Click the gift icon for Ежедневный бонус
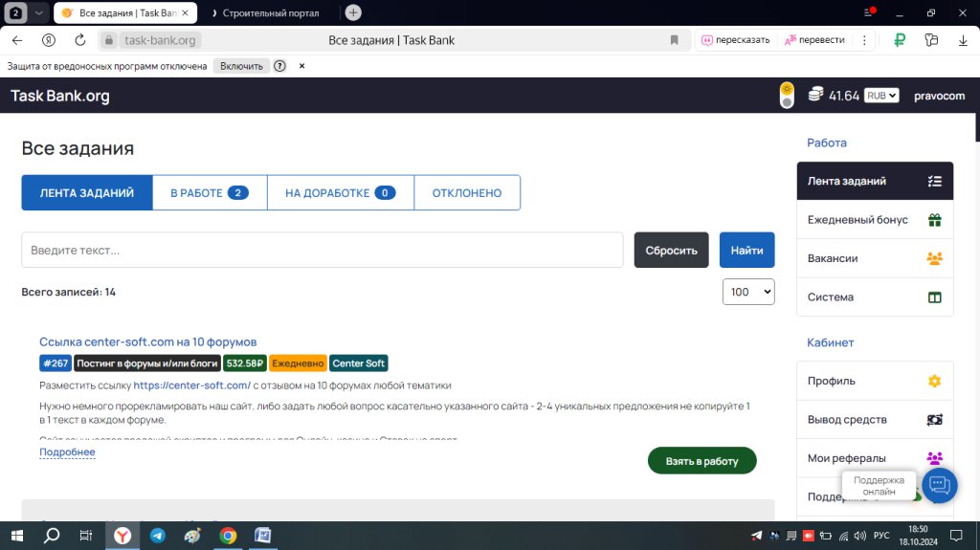This screenshot has height=550, width=980. (x=934, y=220)
